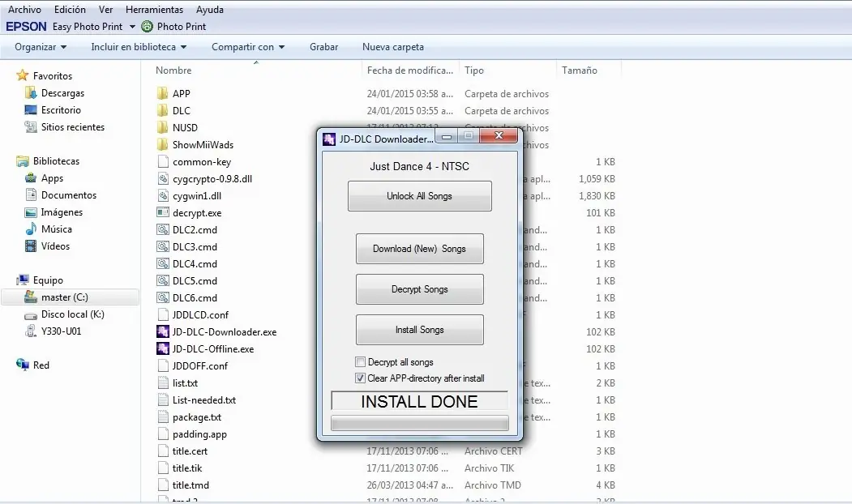Screen dimensions: 852x504
Task: Open the Organizar dropdown
Action: (41, 47)
